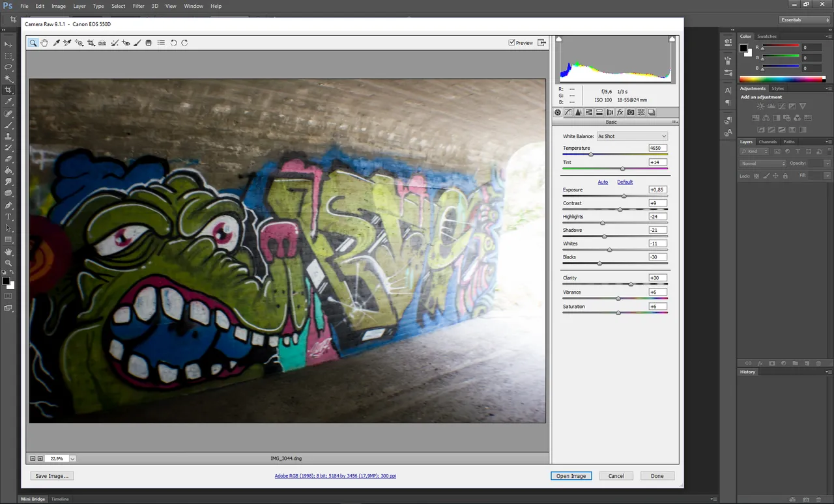Switch to the Swatches tab
834x504 pixels.
[767, 36]
